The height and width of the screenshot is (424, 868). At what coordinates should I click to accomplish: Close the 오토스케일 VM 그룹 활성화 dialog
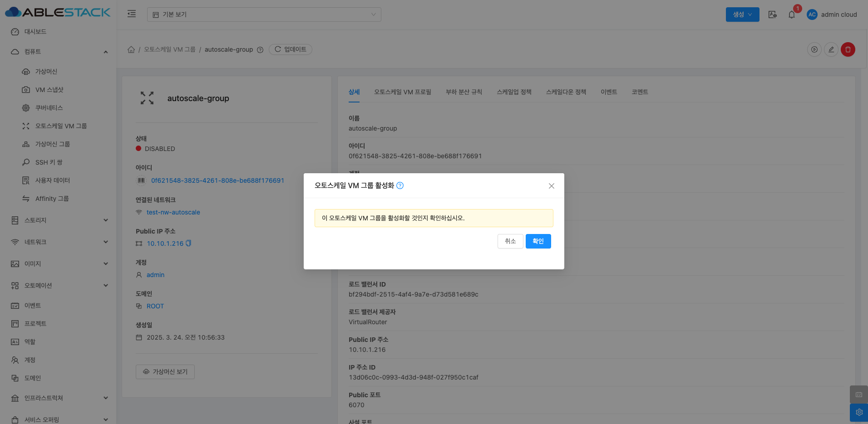(551, 186)
